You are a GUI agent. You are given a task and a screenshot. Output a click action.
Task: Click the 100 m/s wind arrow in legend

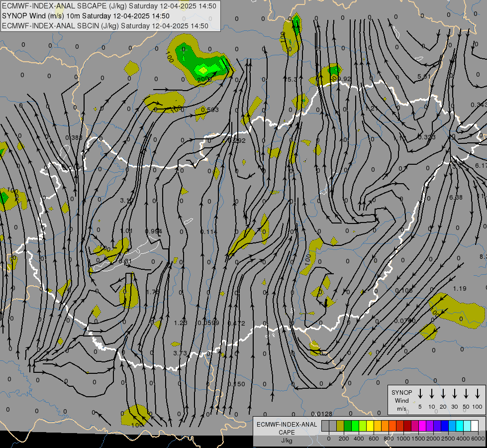point(478,394)
